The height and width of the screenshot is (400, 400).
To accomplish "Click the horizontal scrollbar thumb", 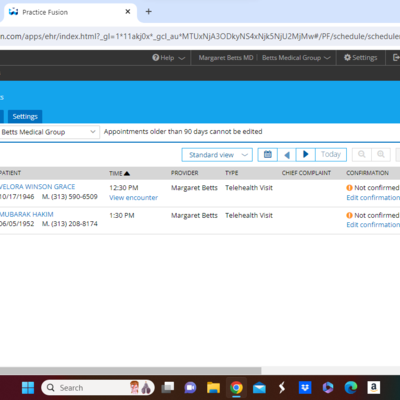I will coord(131,371).
